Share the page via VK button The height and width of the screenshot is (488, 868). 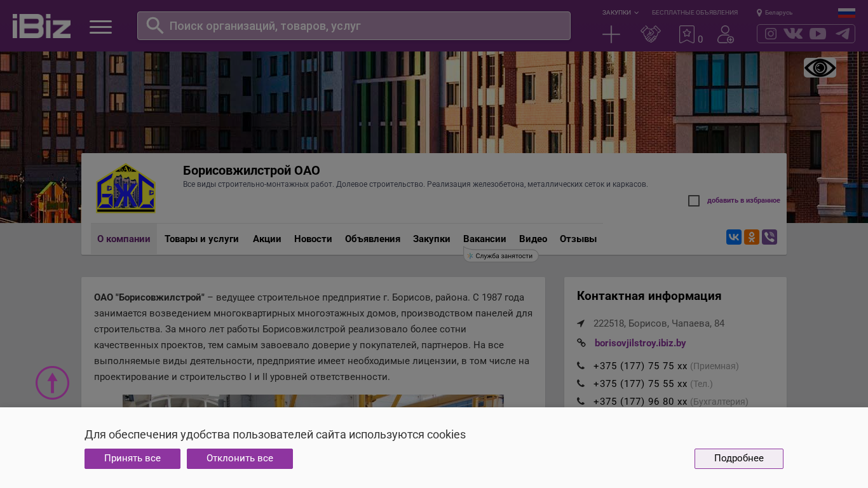734,237
